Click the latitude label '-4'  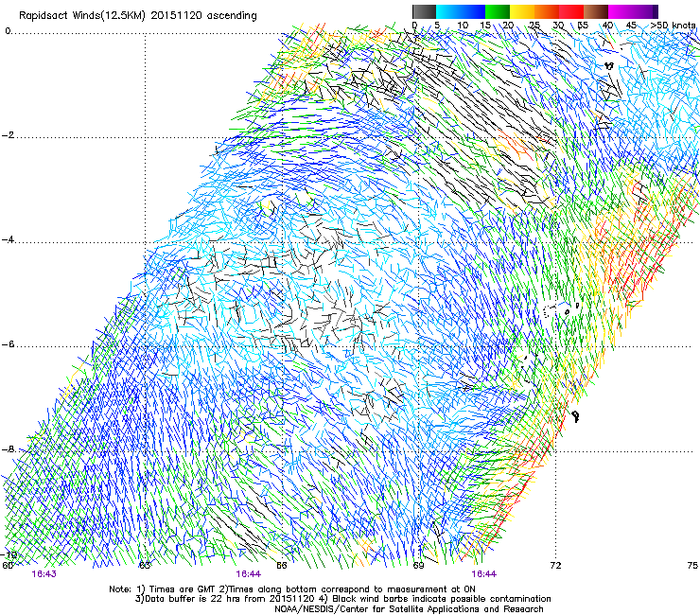(9, 239)
